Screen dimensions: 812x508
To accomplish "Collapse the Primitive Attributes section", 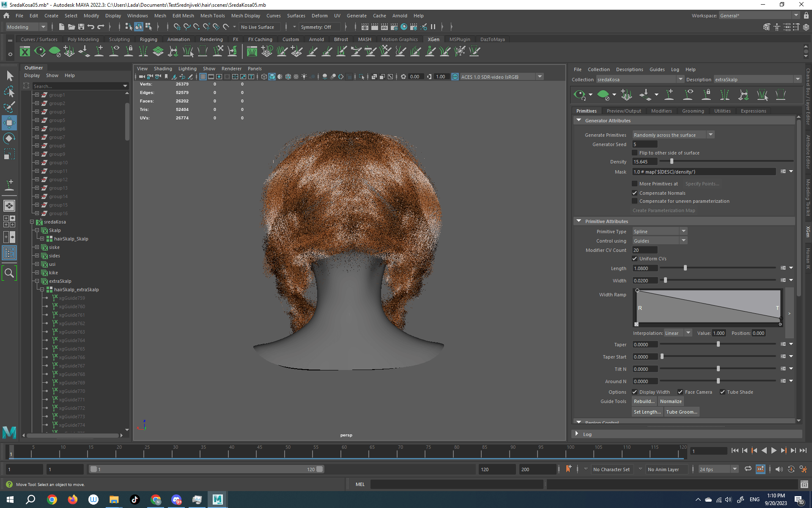I will point(579,221).
